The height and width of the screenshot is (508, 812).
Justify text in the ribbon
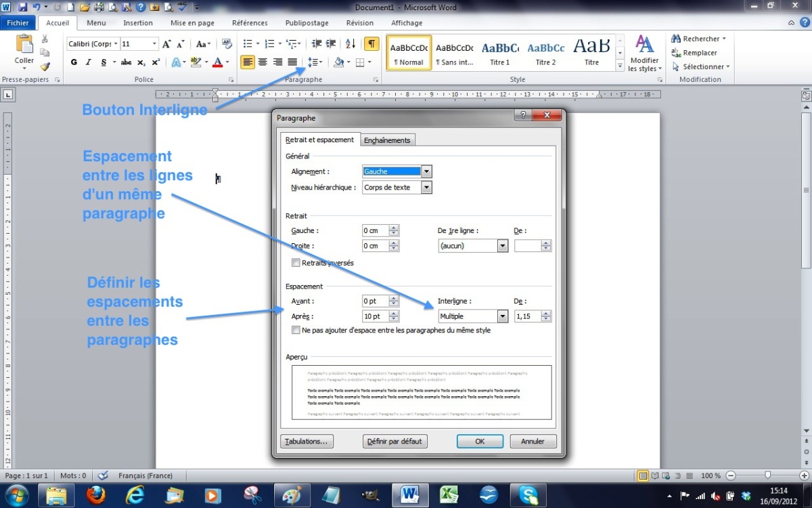pos(292,62)
